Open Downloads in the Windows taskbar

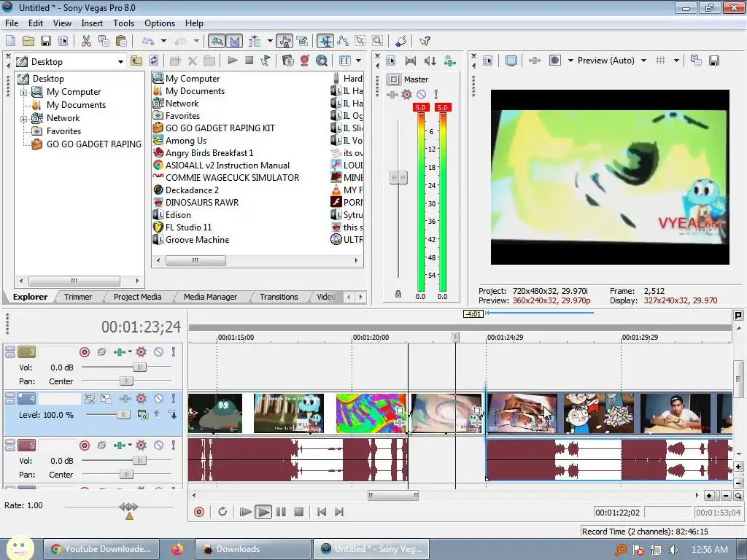click(253, 549)
